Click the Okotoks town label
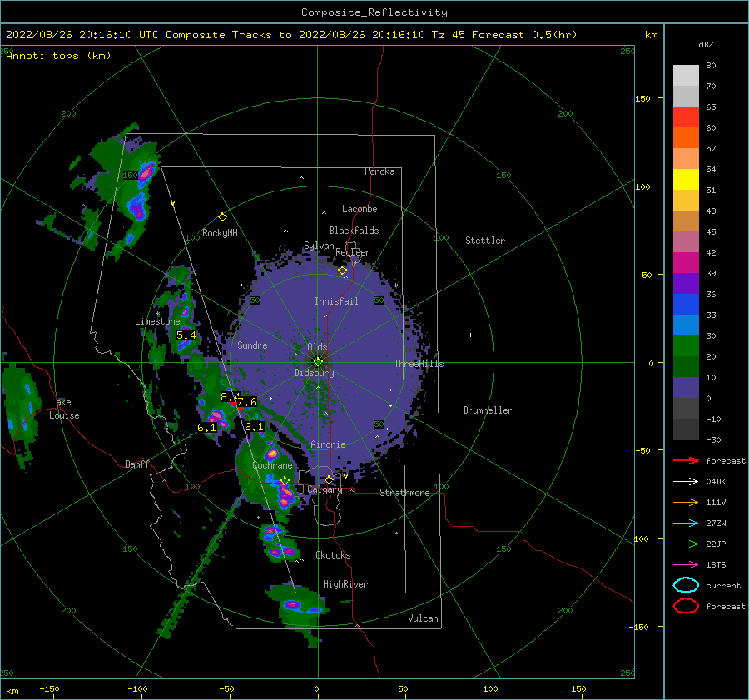749x700 pixels. [333, 555]
